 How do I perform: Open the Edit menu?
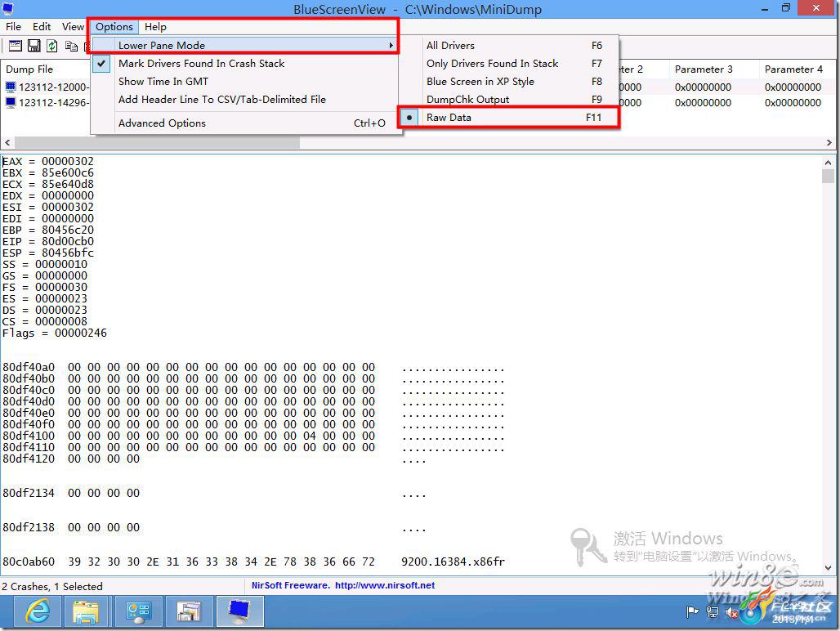[x=42, y=27]
